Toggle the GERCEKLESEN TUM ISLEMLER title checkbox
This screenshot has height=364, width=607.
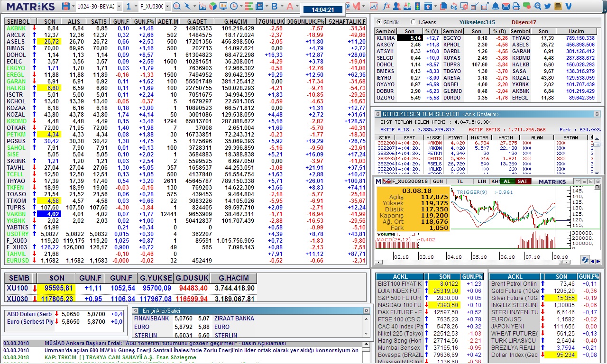[x=378, y=114]
